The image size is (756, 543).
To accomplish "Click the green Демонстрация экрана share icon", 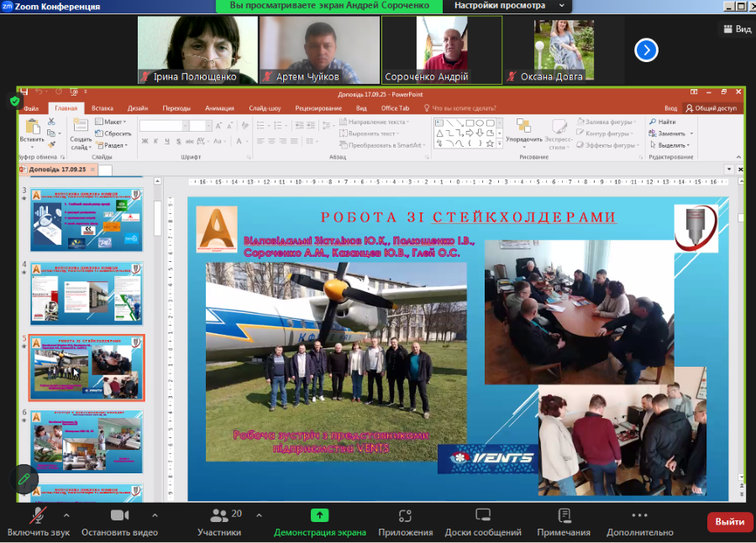I will pyautogui.click(x=319, y=515).
